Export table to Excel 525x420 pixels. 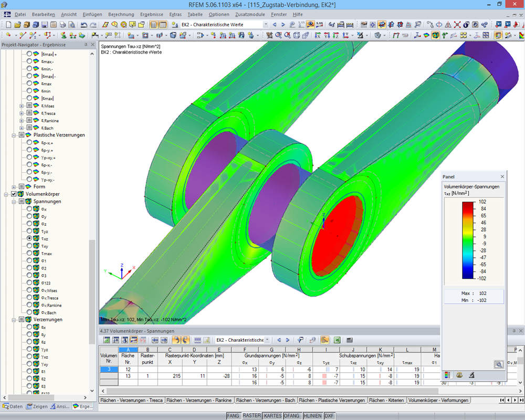coord(337,340)
